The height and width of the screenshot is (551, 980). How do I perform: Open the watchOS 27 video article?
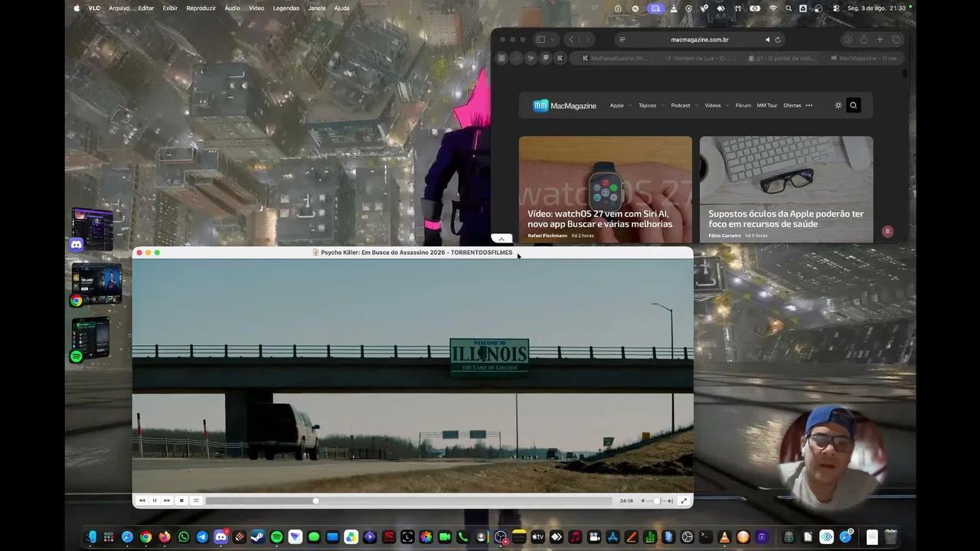[606, 189]
